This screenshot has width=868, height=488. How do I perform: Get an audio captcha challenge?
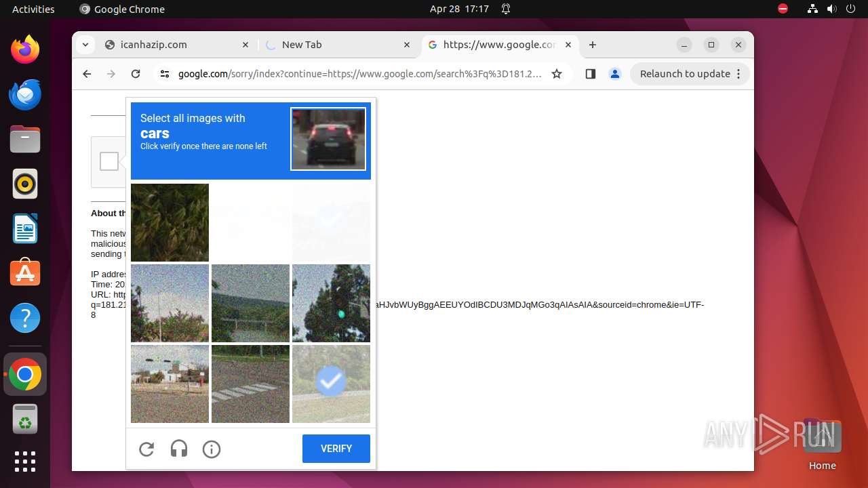pos(179,449)
